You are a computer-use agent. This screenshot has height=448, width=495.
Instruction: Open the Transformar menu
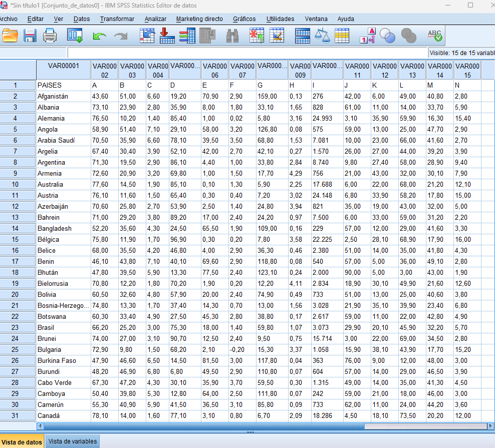[x=117, y=19]
